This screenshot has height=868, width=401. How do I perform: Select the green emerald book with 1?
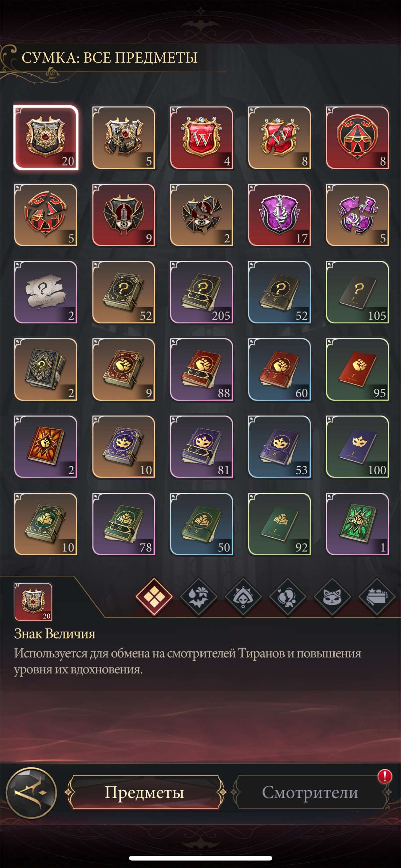click(357, 524)
